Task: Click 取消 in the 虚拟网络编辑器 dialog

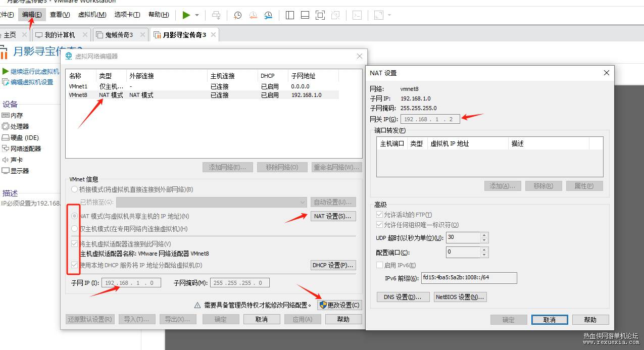Action: pos(262,319)
